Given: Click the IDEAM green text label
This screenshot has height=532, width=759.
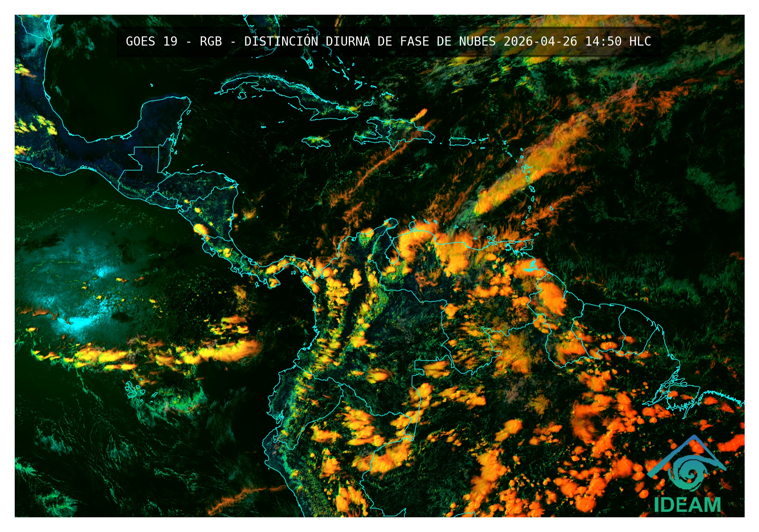Looking at the screenshot, I should [687, 505].
